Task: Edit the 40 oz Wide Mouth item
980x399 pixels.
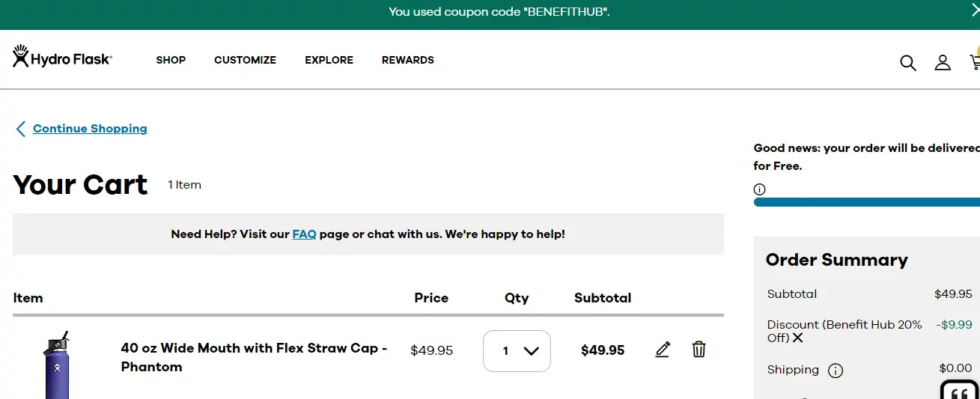Action: (663, 350)
